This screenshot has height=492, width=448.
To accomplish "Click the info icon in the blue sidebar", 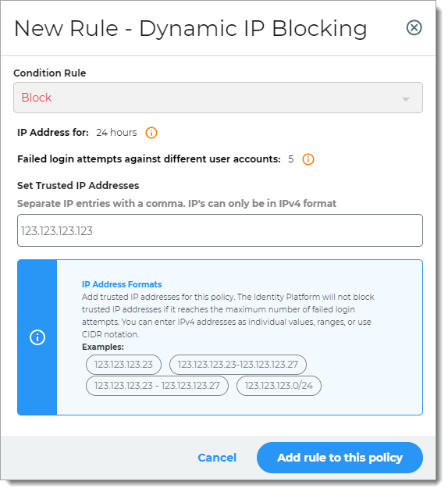I will coord(37,337).
